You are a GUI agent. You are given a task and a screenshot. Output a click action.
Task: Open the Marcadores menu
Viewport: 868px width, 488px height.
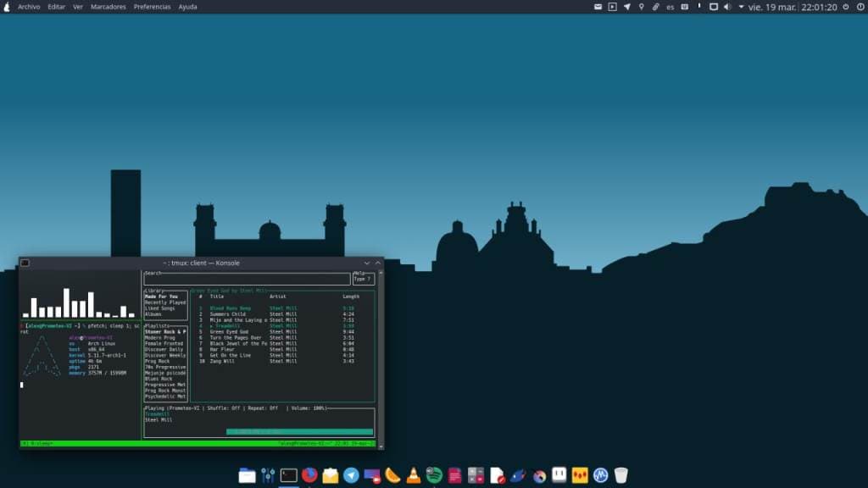108,7
